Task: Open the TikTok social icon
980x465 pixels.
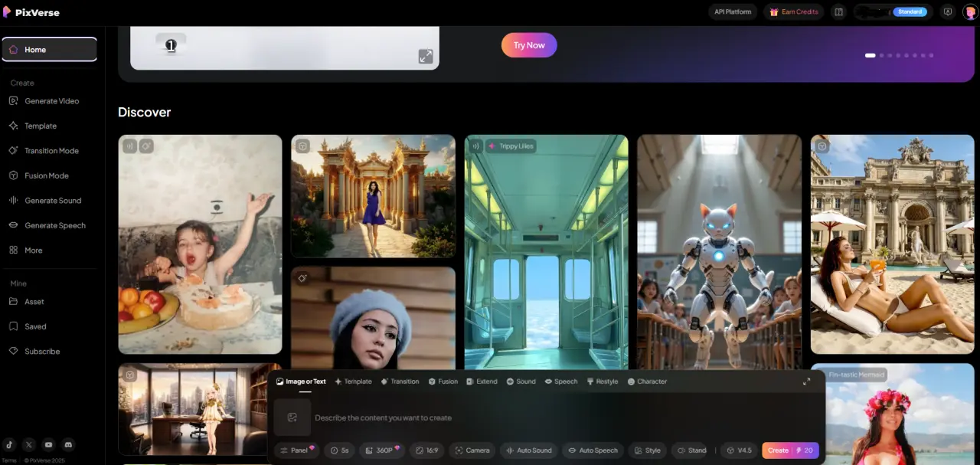Action: pos(9,444)
